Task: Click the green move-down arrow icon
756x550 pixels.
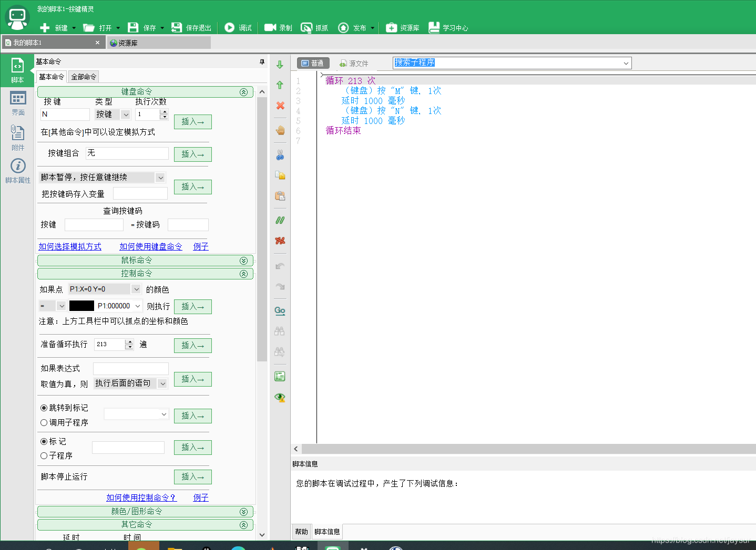Action: pyautogui.click(x=280, y=65)
